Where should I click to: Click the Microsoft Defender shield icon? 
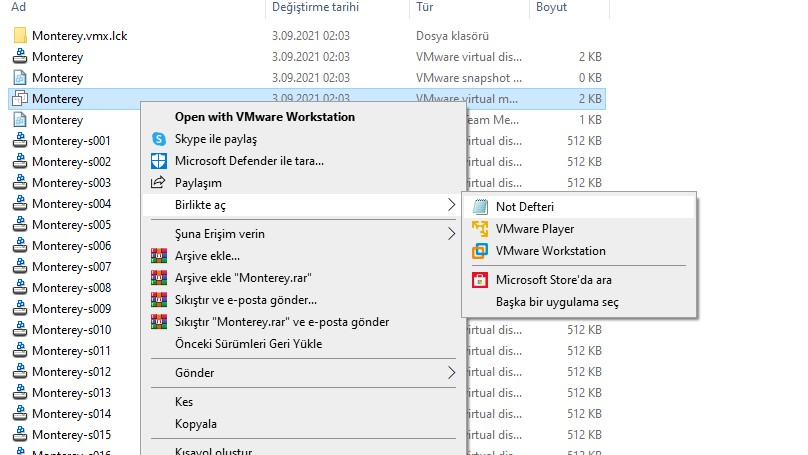point(159,161)
